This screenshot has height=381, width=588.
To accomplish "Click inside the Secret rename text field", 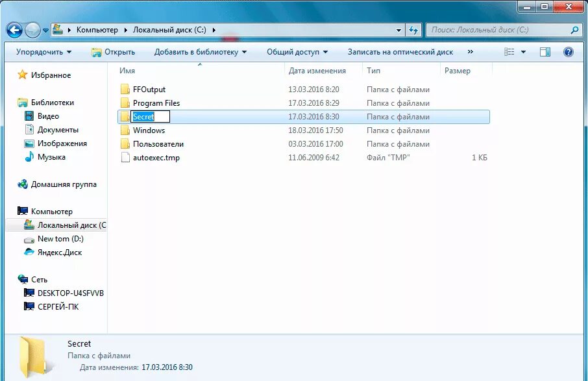I will point(151,117).
